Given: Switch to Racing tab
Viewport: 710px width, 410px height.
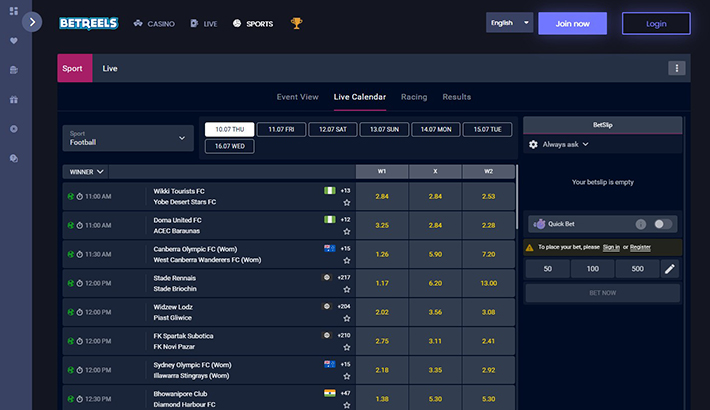Looking at the screenshot, I should point(414,97).
